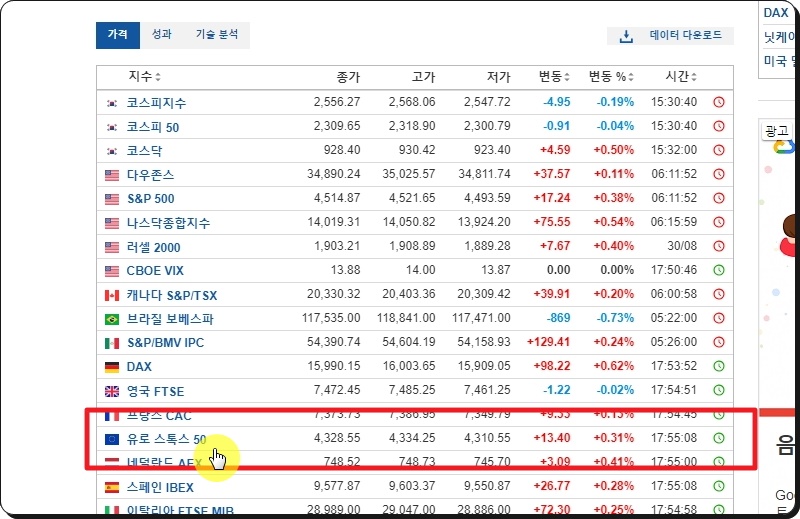Click the 2,556.27 closing value
Viewport: 800px width, 519px height.
(x=337, y=102)
